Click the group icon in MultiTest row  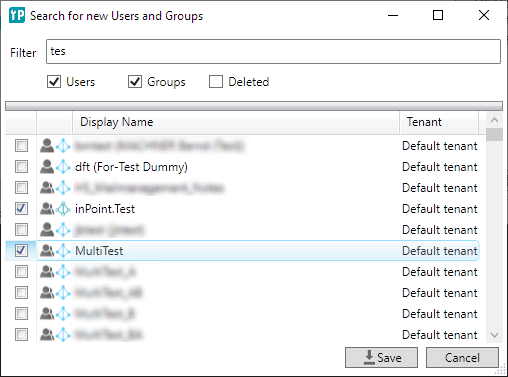(47, 251)
